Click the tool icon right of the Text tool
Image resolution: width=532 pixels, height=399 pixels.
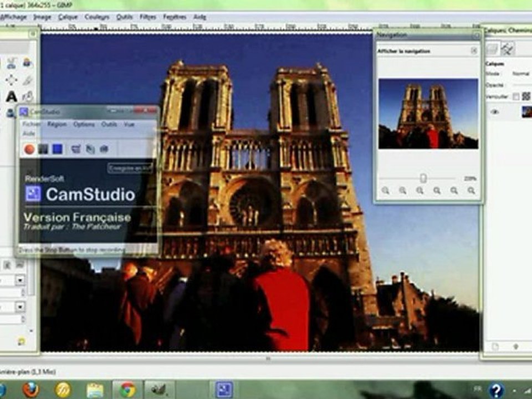point(28,96)
